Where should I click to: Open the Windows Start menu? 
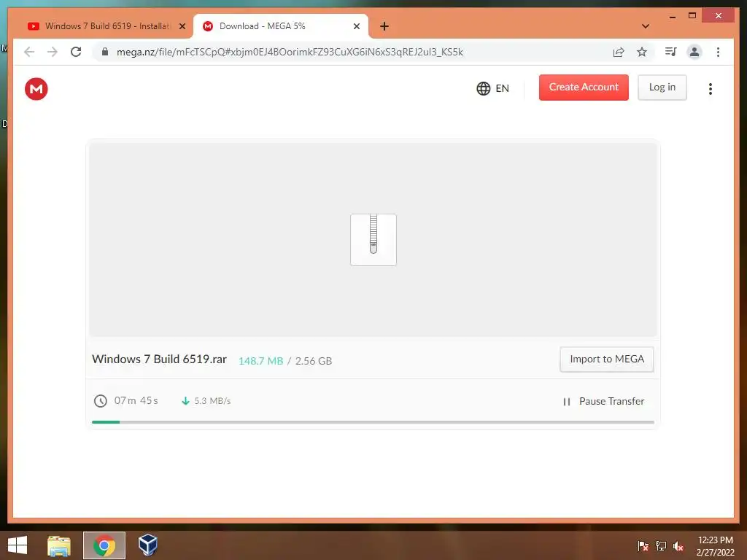pyautogui.click(x=18, y=545)
